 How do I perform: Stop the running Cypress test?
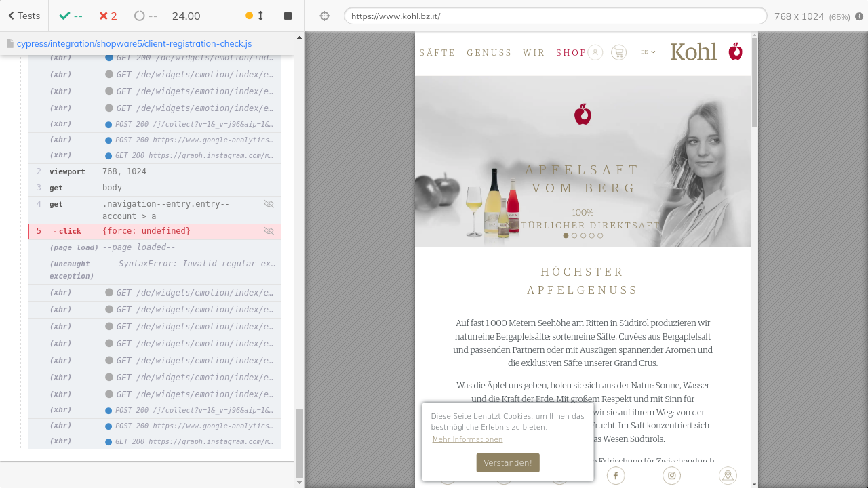pos(288,16)
